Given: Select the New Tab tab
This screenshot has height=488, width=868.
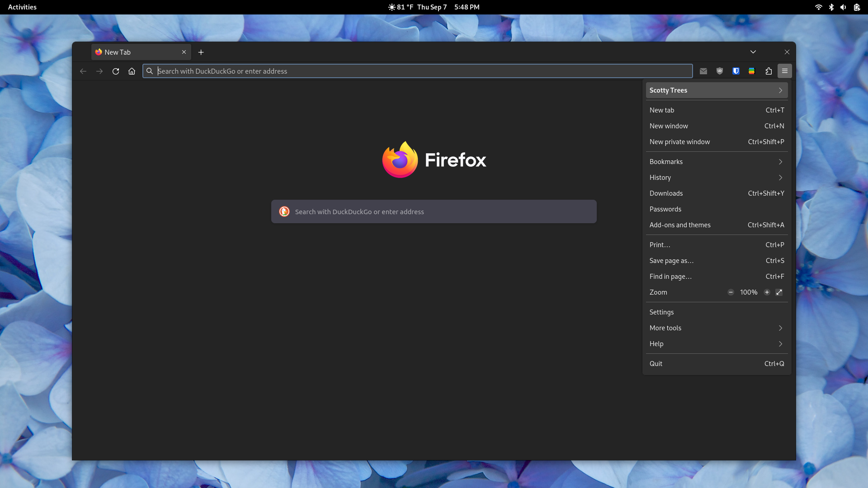Looking at the screenshot, I should (x=141, y=52).
